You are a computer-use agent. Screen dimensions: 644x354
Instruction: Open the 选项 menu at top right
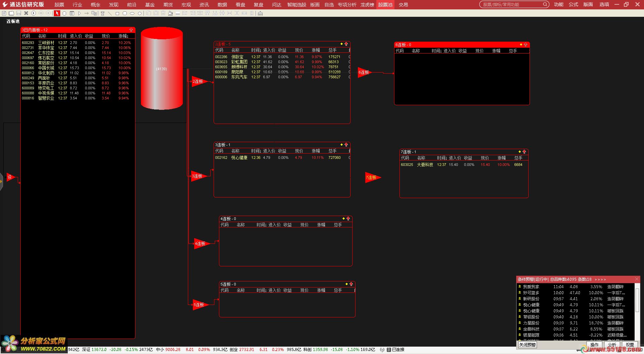pyautogui.click(x=604, y=4)
